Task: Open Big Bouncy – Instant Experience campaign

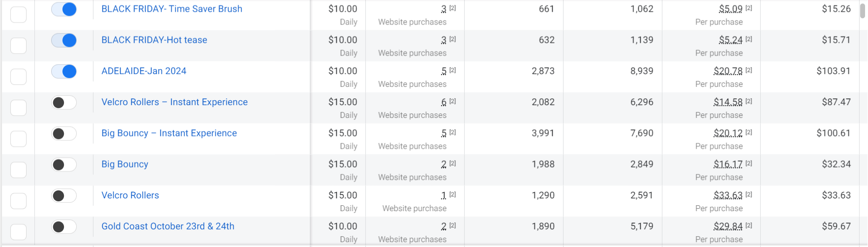Action: pyautogui.click(x=169, y=133)
